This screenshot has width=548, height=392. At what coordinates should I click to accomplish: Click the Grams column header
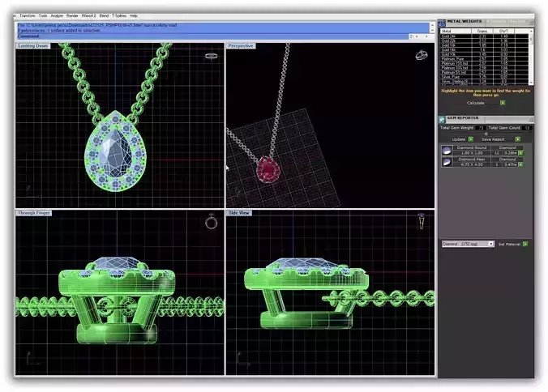pos(482,32)
